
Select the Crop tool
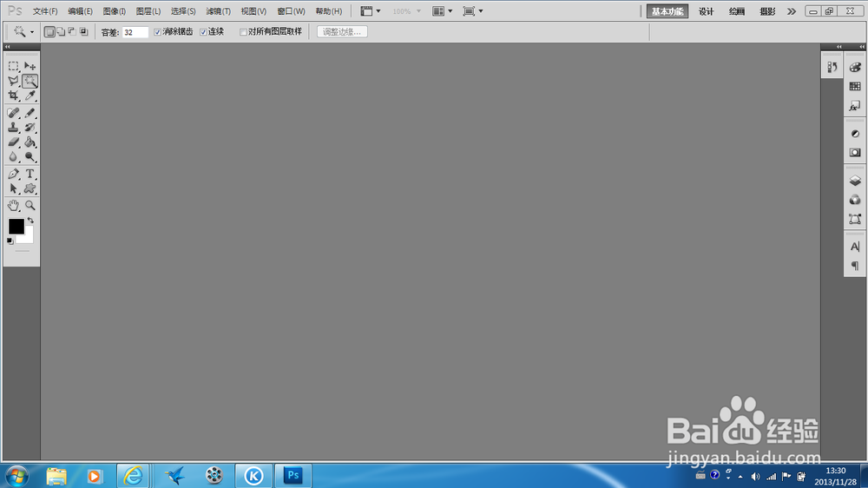[13, 96]
